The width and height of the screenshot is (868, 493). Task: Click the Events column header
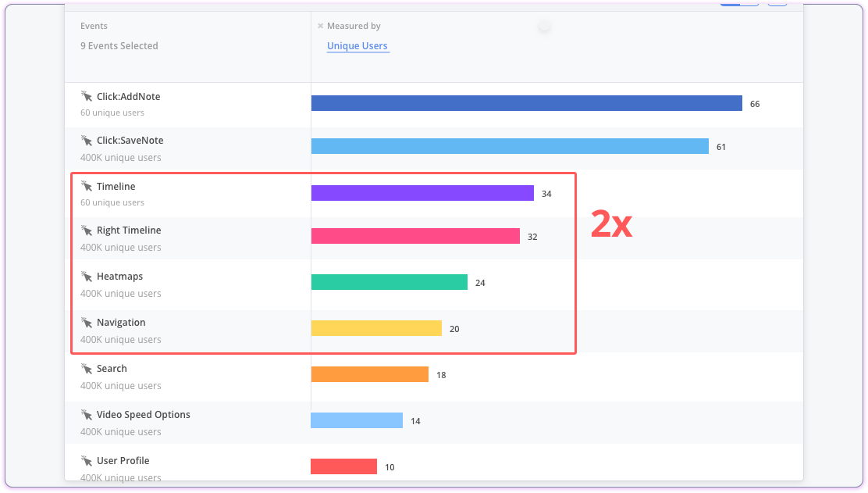tap(94, 26)
